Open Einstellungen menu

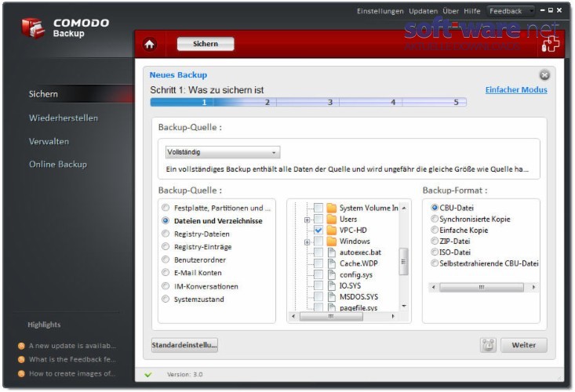(x=380, y=11)
